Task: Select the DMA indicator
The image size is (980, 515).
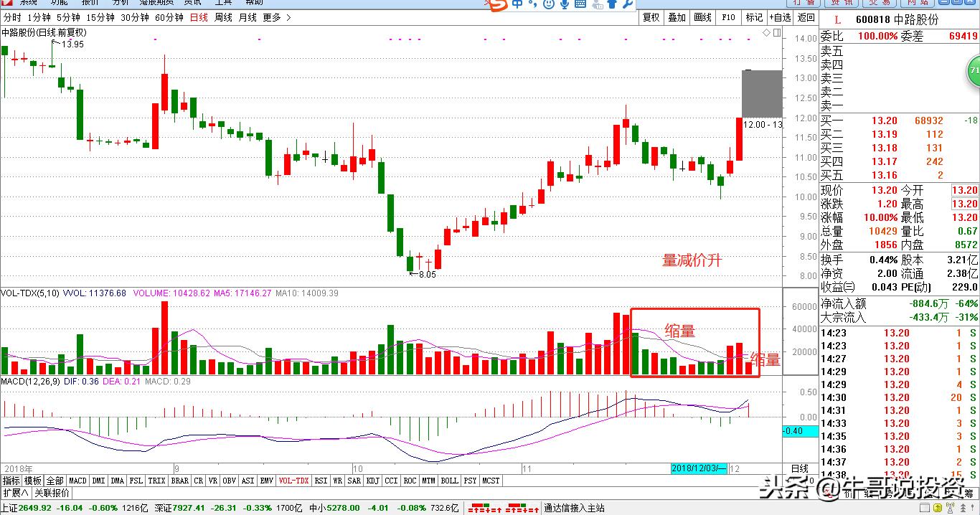Action: [117, 481]
